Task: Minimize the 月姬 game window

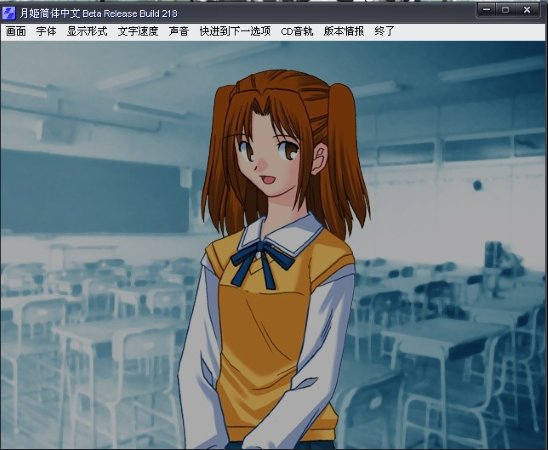Action: (x=487, y=10)
